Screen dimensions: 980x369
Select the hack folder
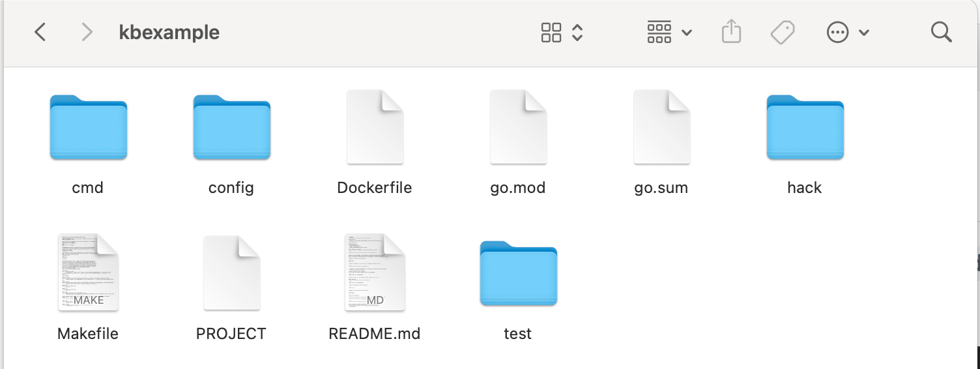(805, 128)
